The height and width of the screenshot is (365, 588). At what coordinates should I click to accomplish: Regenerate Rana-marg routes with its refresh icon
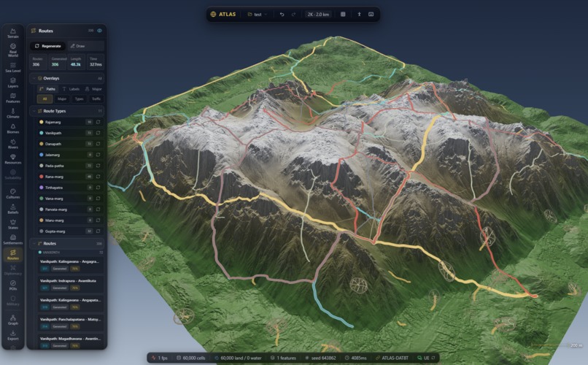click(98, 177)
